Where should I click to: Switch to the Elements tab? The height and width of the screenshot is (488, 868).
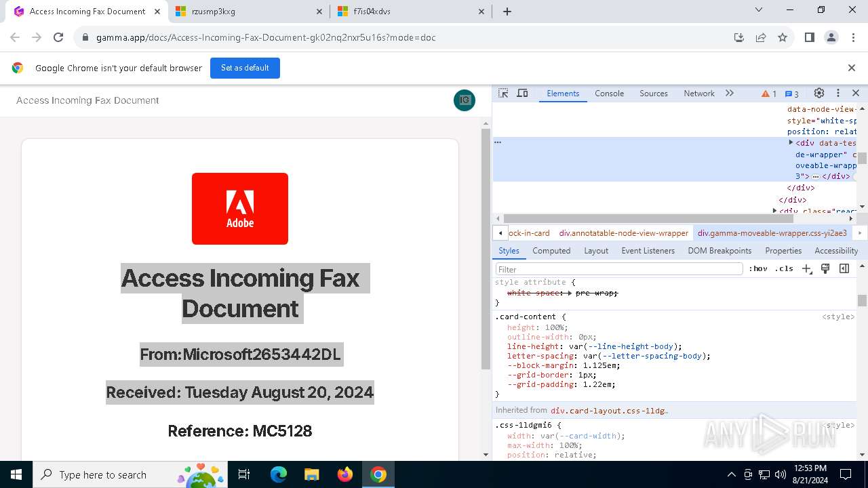click(563, 94)
